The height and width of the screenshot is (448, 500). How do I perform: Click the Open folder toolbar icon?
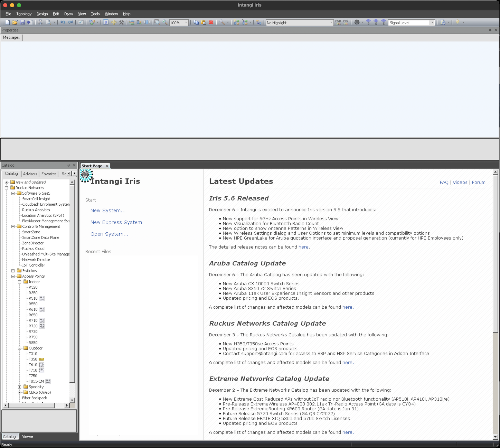15,22
